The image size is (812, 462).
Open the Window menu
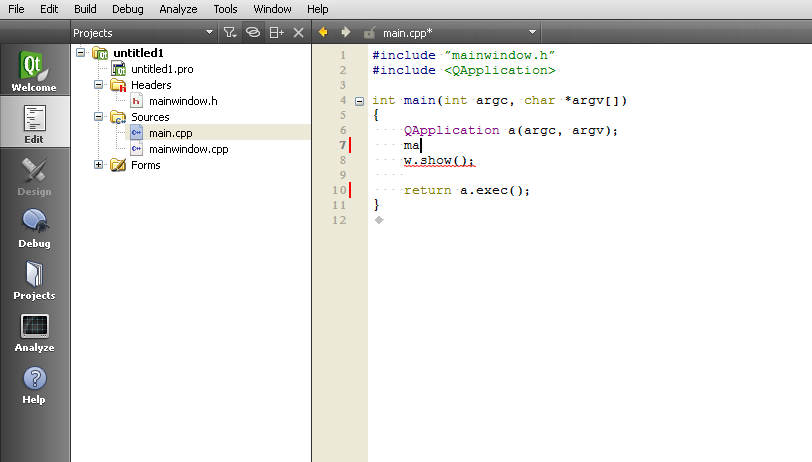point(272,9)
